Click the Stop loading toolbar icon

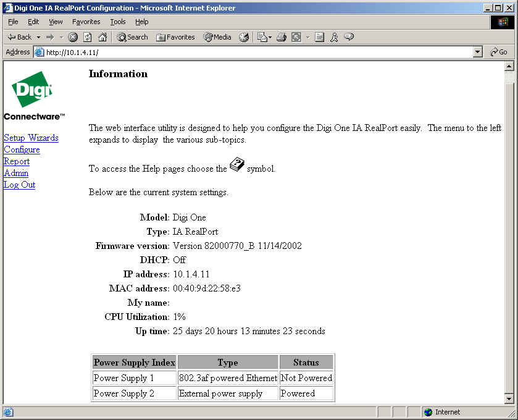click(73, 37)
